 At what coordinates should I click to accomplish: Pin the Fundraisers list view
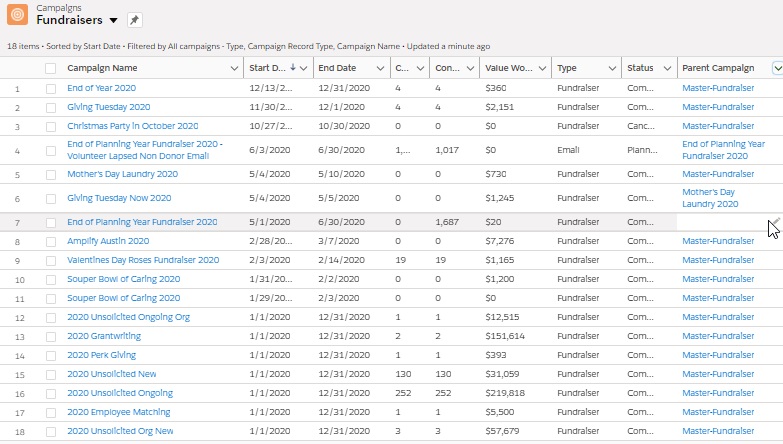click(x=135, y=20)
